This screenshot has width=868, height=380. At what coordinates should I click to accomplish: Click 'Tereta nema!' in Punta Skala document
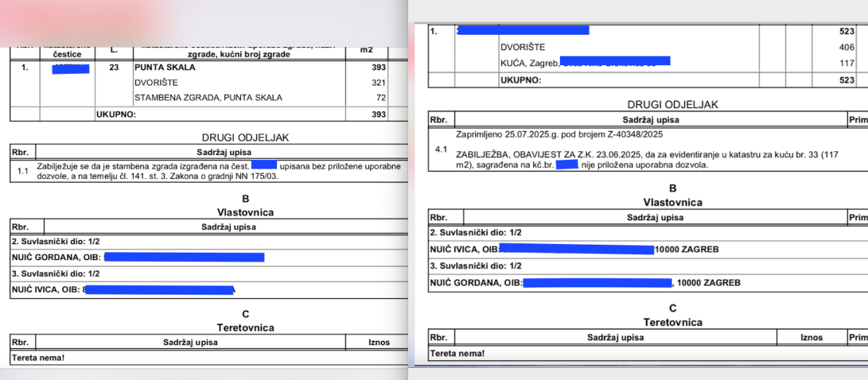(x=39, y=357)
